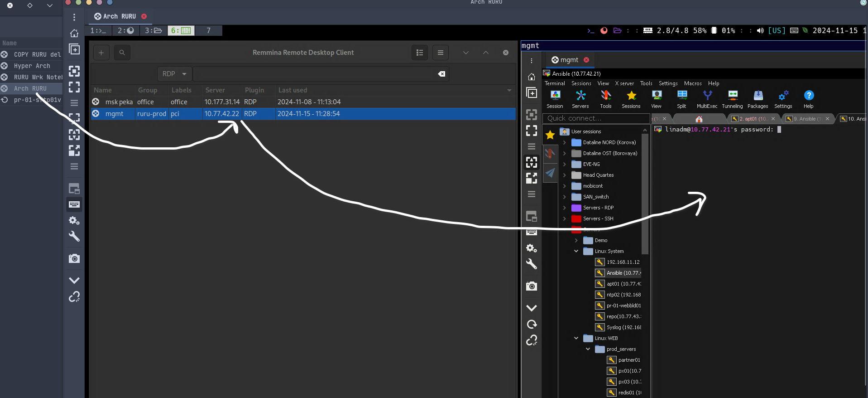Open MobaXterm Session toolbar icon
This screenshot has width=868, height=398.
click(555, 99)
